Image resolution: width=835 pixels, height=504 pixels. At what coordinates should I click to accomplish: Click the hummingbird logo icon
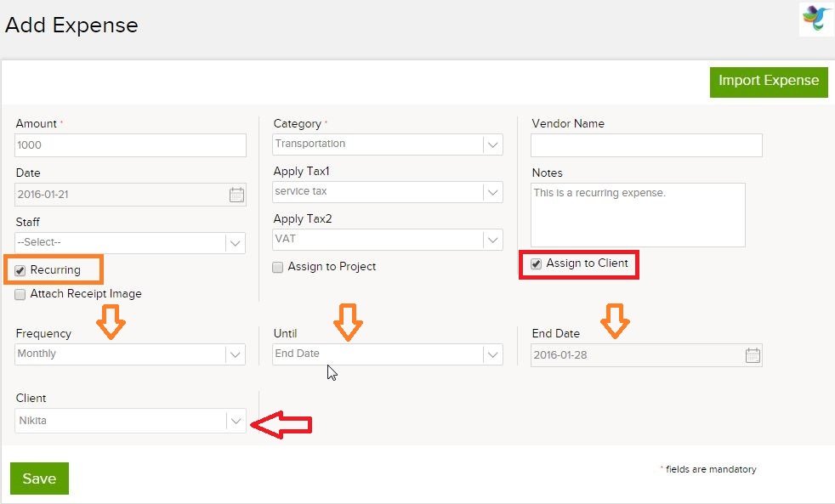815,20
